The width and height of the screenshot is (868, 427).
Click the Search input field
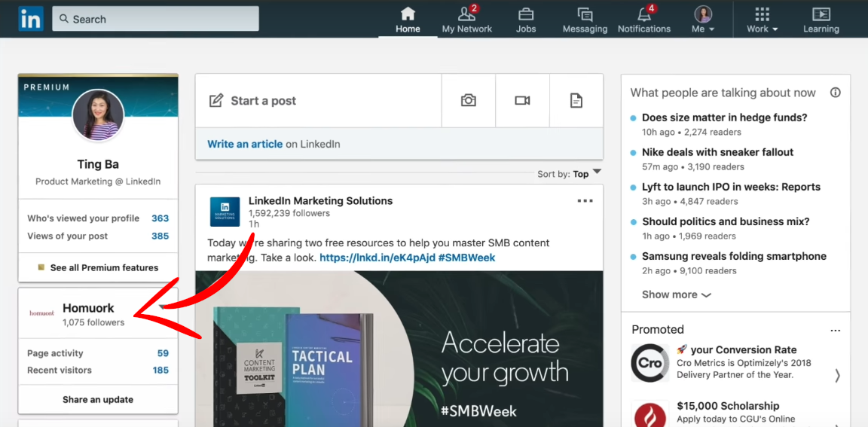[x=155, y=19]
